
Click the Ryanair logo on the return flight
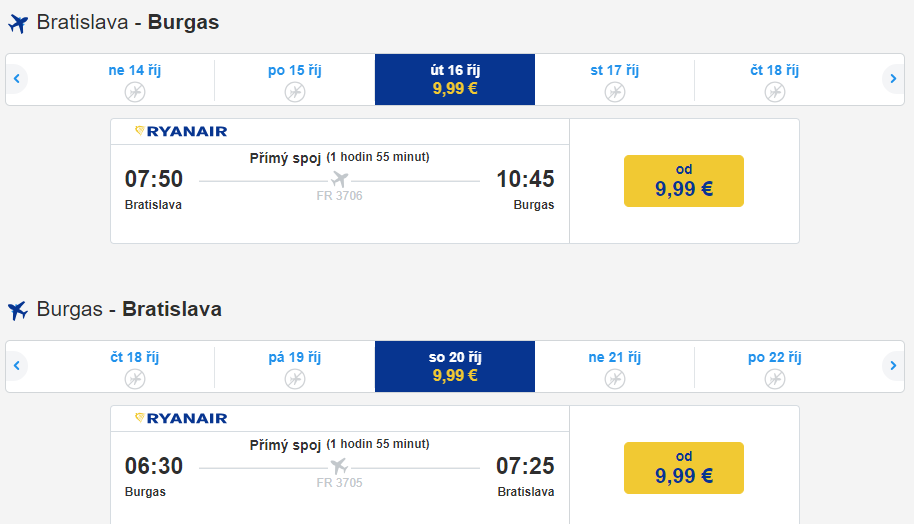[x=181, y=418]
